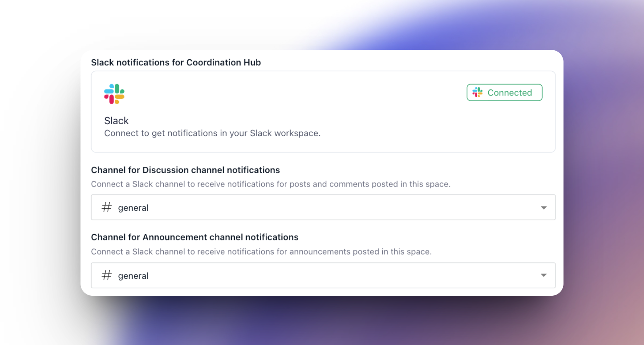Image resolution: width=644 pixels, height=345 pixels.
Task: Select the 'general' value in Discussion dropdown
Action: (x=133, y=208)
